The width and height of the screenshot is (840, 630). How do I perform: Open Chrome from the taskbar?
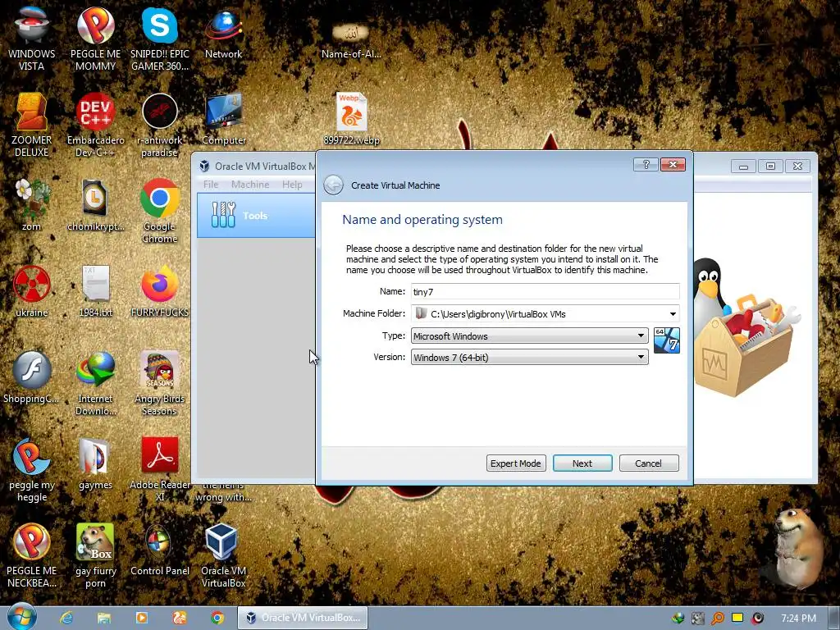tap(217, 618)
